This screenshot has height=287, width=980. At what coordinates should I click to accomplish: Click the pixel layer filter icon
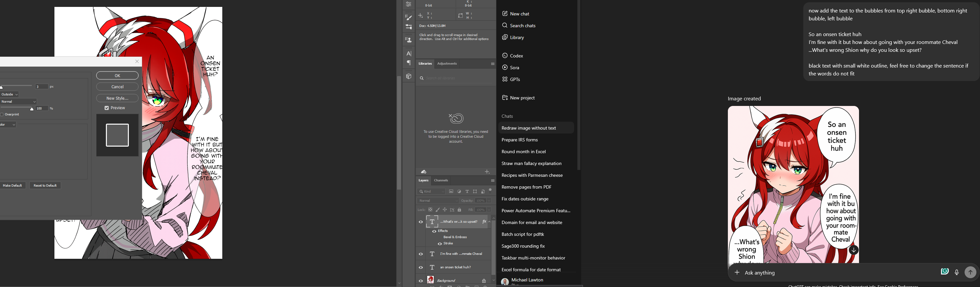click(451, 192)
